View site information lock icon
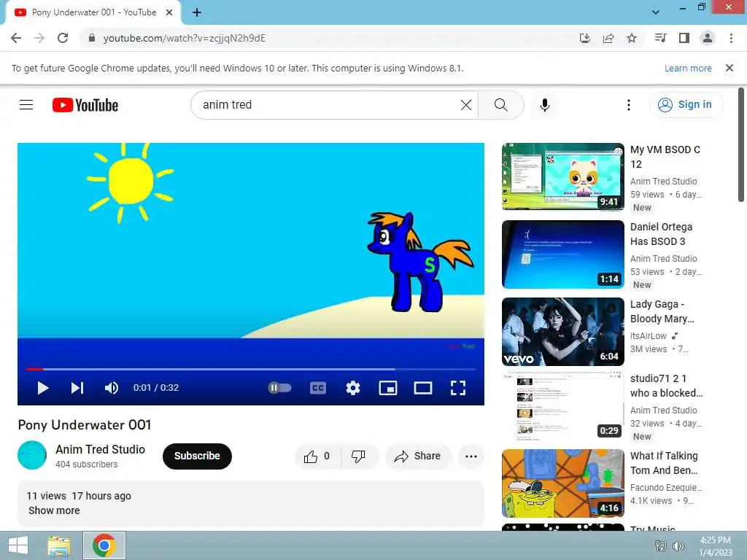 [92, 38]
